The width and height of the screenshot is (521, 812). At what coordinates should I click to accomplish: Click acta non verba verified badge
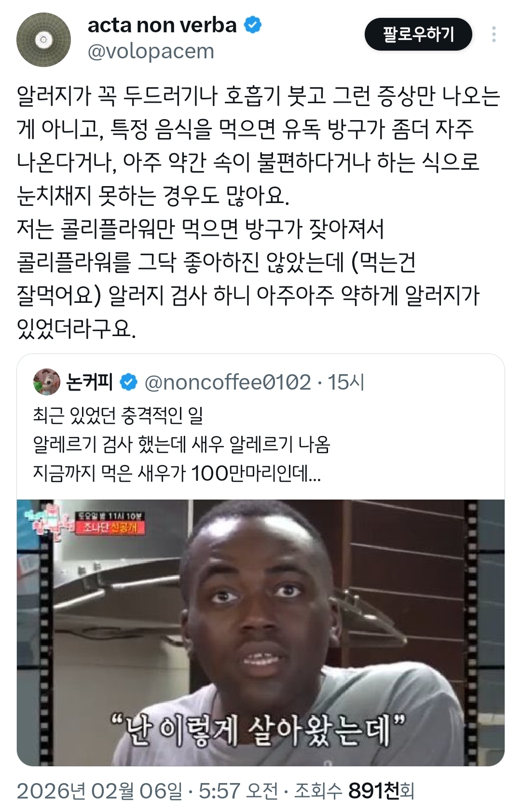click(253, 25)
